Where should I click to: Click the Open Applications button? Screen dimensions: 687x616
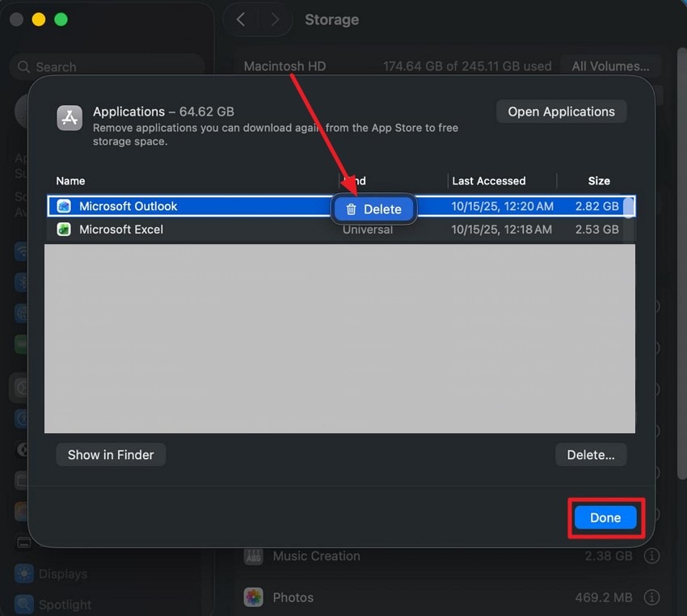[561, 112]
